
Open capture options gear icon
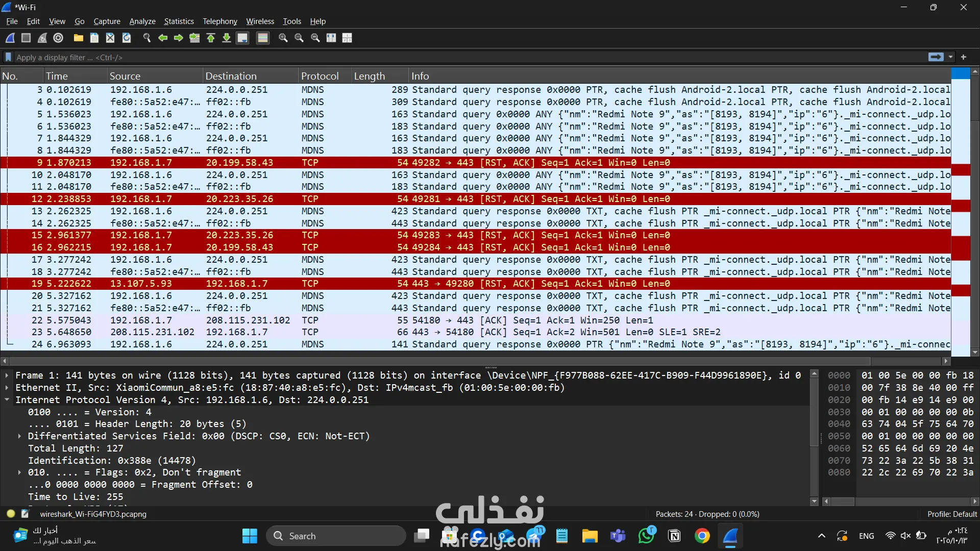(58, 38)
